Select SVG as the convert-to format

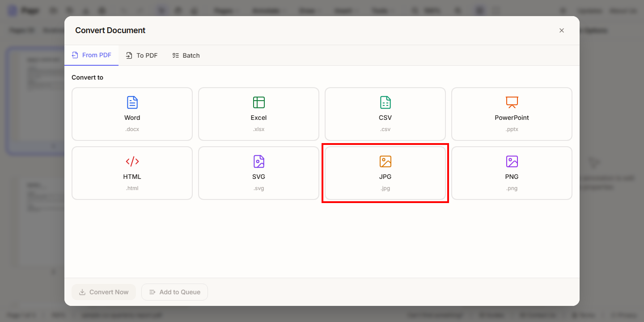pyautogui.click(x=258, y=173)
